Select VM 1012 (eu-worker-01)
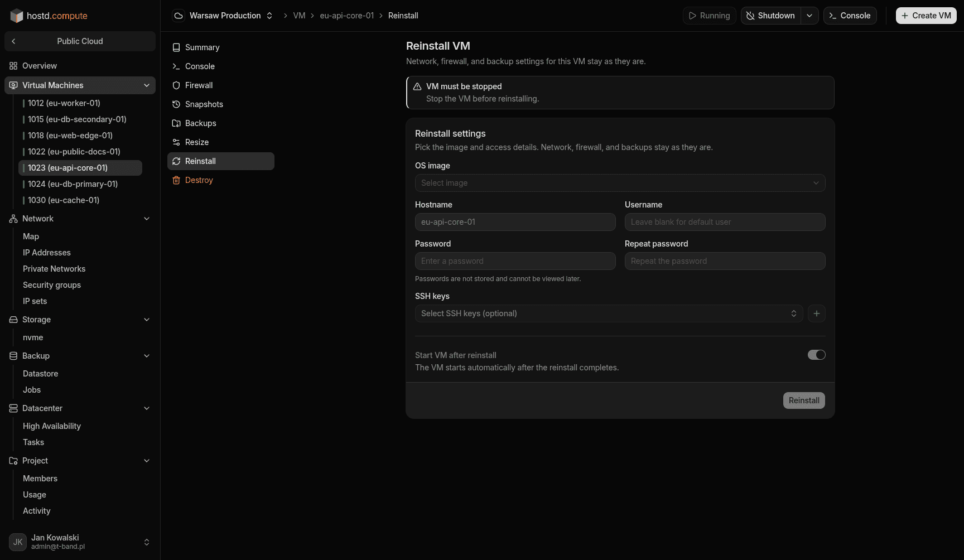The image size is (964, 560). click(x=80, y=103)
